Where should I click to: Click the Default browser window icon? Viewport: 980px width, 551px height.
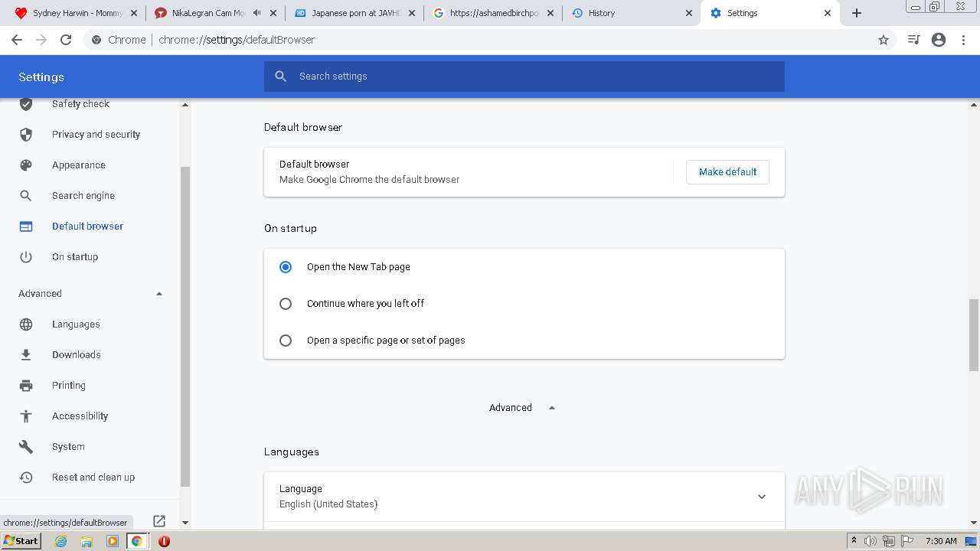[26, 227]
